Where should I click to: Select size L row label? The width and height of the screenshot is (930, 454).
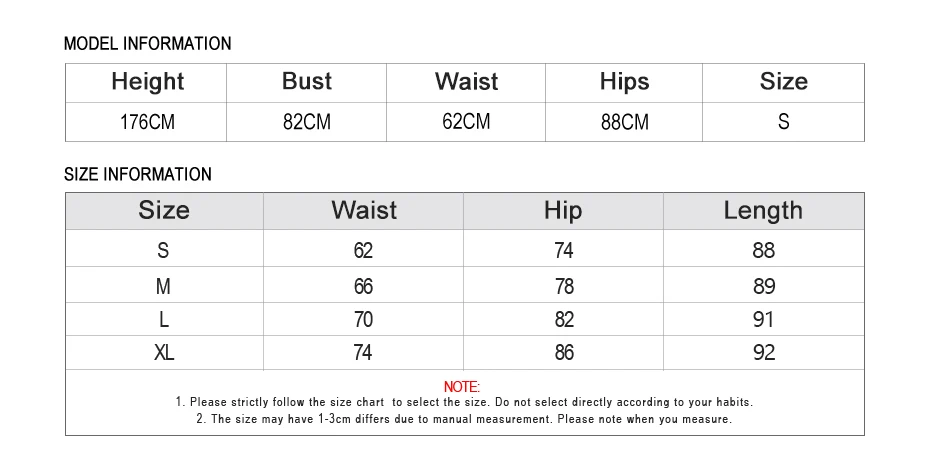pos(164,320)
